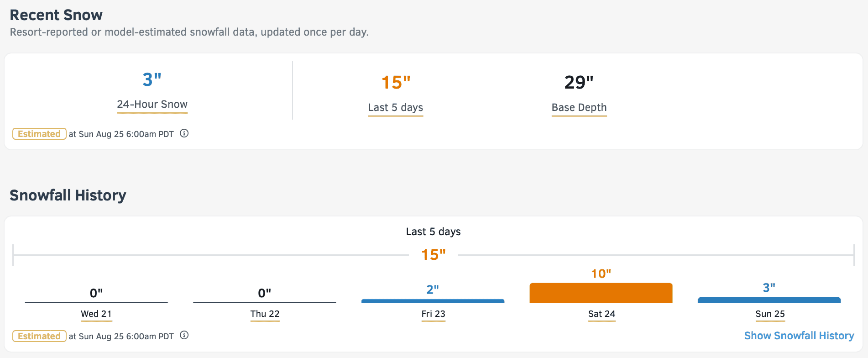
Task: Click the orange 15" total in history chart
Action: click(433, 255)
